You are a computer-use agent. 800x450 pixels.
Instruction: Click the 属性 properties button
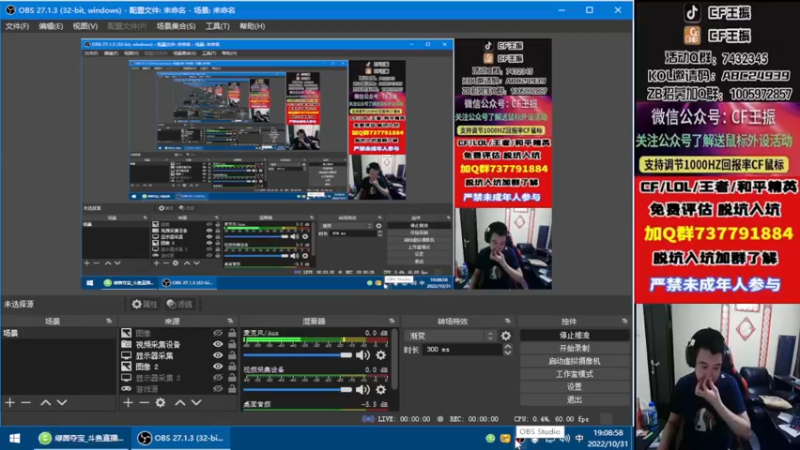click(144, 304)
